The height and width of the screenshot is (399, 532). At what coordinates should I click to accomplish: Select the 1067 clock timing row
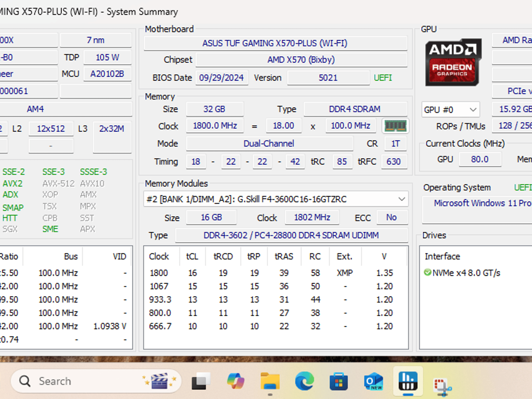coord(275,286)
